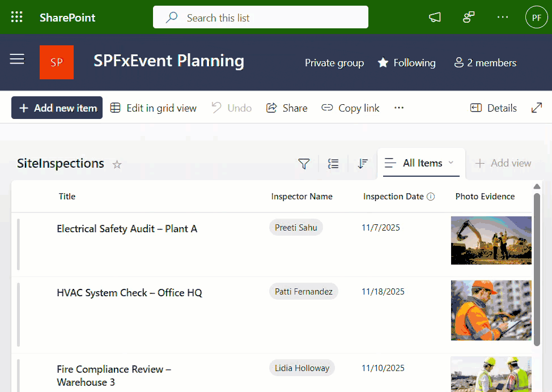The image size is (552, 392).
Task: Open the hamburger navigation menu
Action: tap(17, 59)
